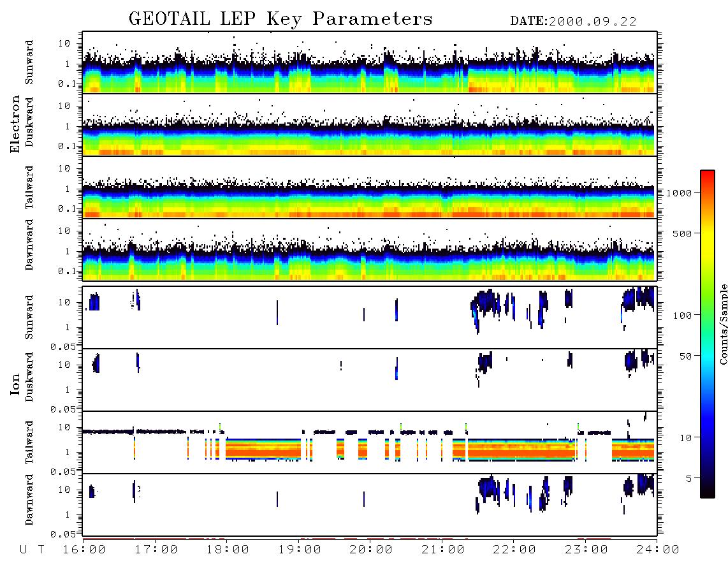The height and width of the screenshot is (561, 728).
Task: Click the Ion 'Duskward' axis label
Action: [x=29, y=377]
